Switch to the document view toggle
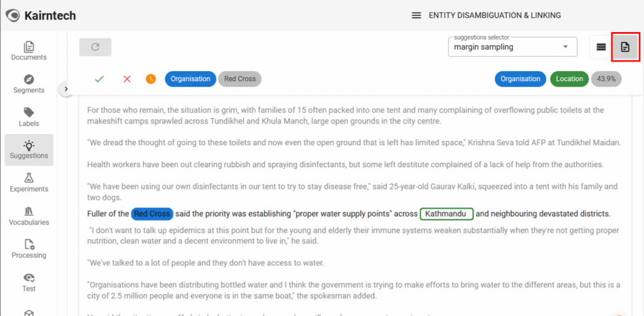The image size is (644, 316). click(x=625, y=47)
